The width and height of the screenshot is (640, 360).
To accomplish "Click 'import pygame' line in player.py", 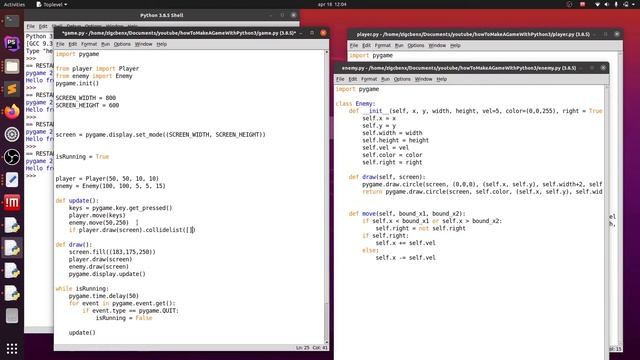I will [371, 56].
